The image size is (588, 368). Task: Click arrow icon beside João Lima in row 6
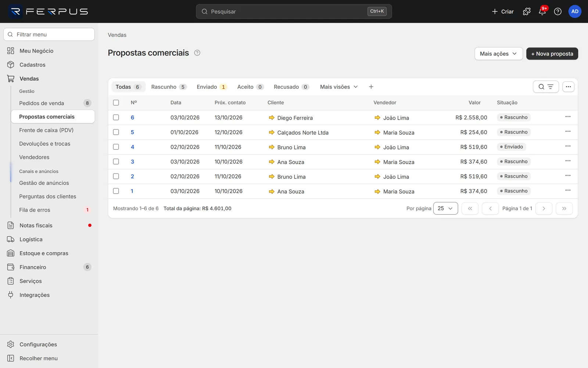coord(377,118)
